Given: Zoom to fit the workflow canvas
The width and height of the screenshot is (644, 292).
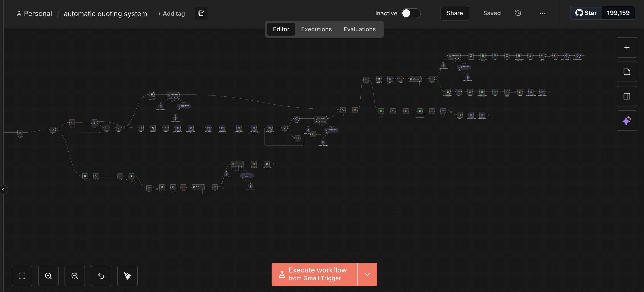Looking at the screenshot, I should pyautogui.click(x=22, y=276).
